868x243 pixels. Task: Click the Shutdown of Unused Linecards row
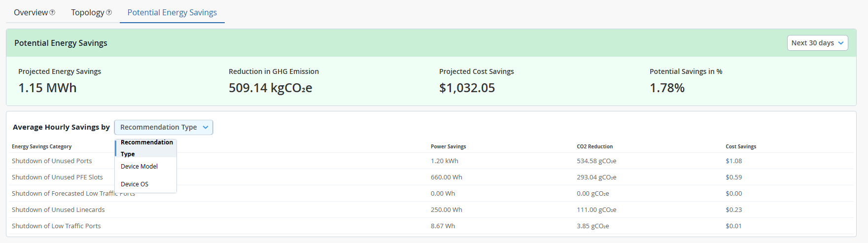pyautogui.click(x=58, y=209)
